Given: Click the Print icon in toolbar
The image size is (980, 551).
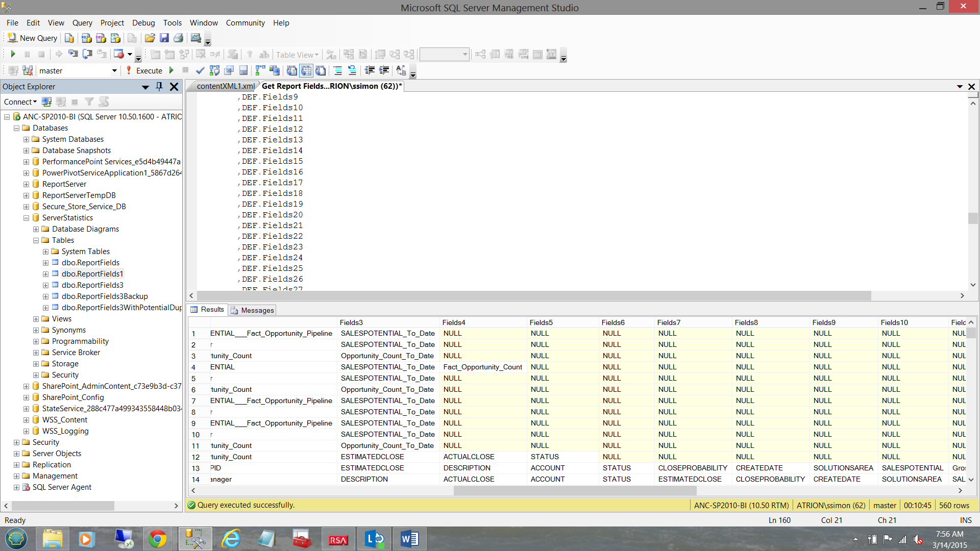Looking at the screenshot, I should [178, 38].
